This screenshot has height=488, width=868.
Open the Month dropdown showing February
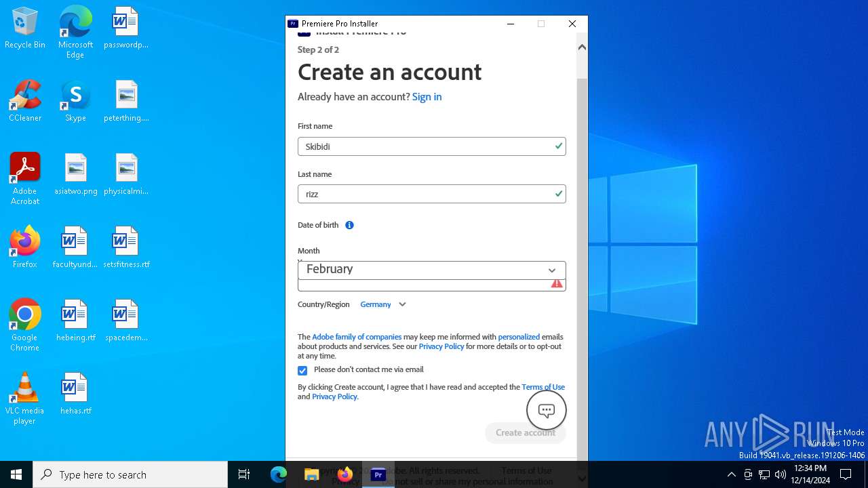pos(431,269)
